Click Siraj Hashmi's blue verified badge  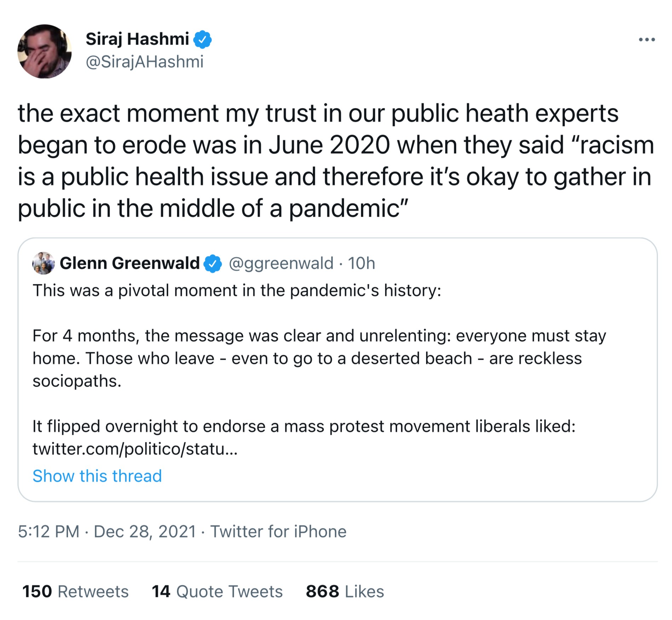(202, 39)
